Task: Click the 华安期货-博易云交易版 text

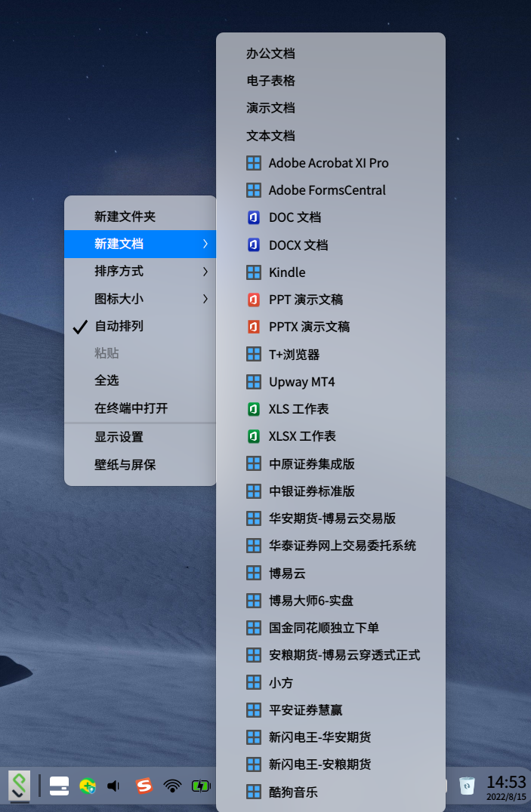Action: click(332, 518)
